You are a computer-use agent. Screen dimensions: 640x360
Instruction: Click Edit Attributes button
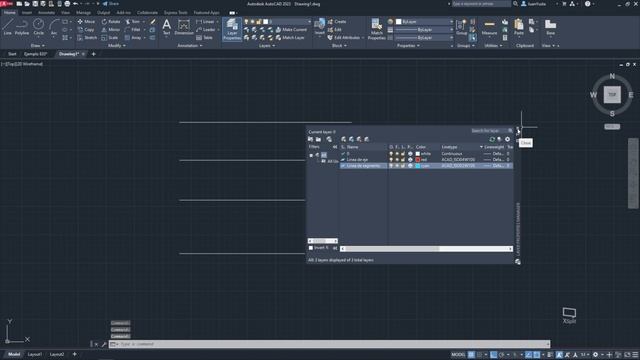pyautogui.click(x=345, y=38)
